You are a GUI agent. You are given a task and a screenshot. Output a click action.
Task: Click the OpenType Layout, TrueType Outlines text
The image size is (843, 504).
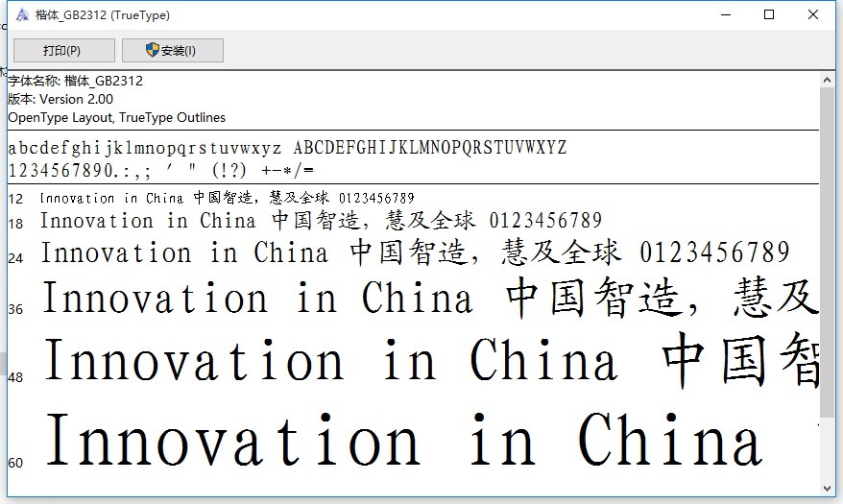117,118
